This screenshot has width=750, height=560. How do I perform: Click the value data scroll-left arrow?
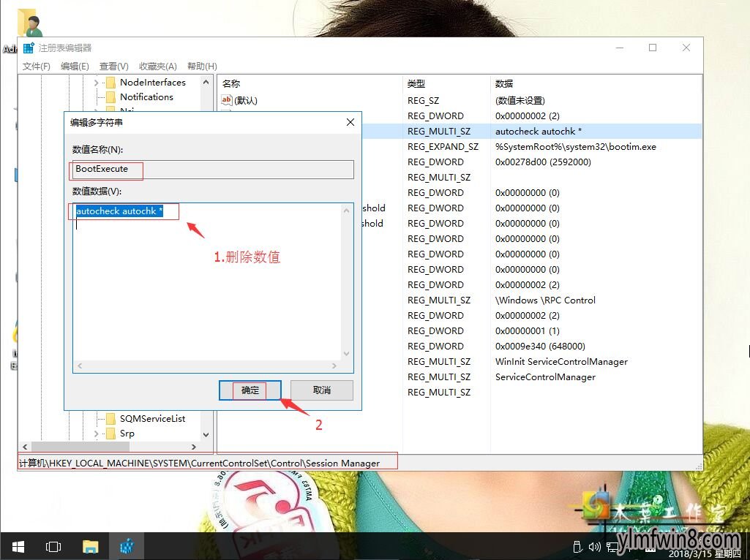click(x=80, y=366)
